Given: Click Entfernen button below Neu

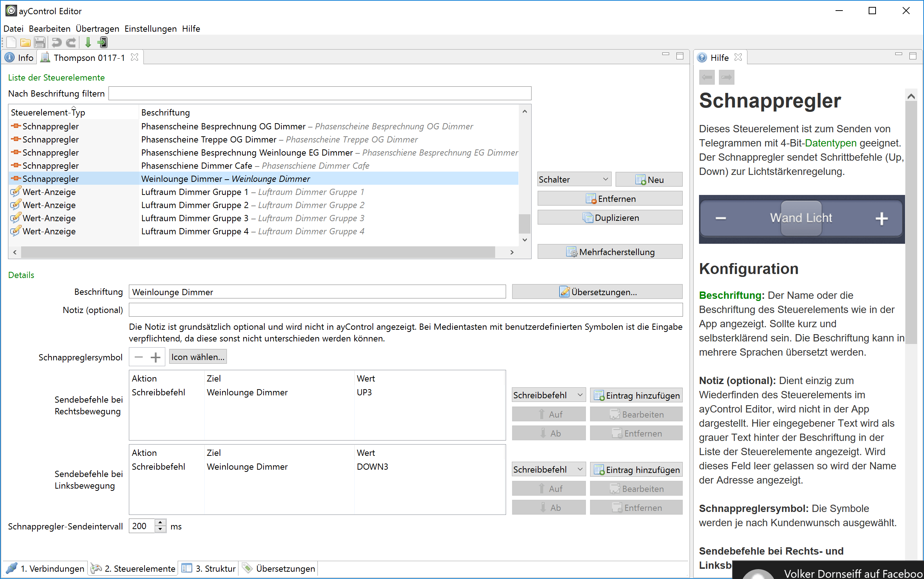Looking at the screenshot, I should [x=610, y=198].
